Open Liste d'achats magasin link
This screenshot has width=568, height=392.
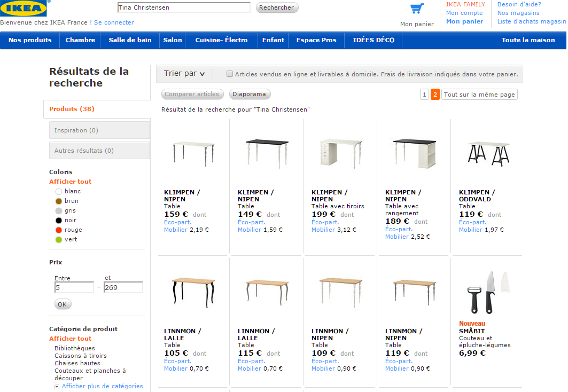[x=532, y=22]
